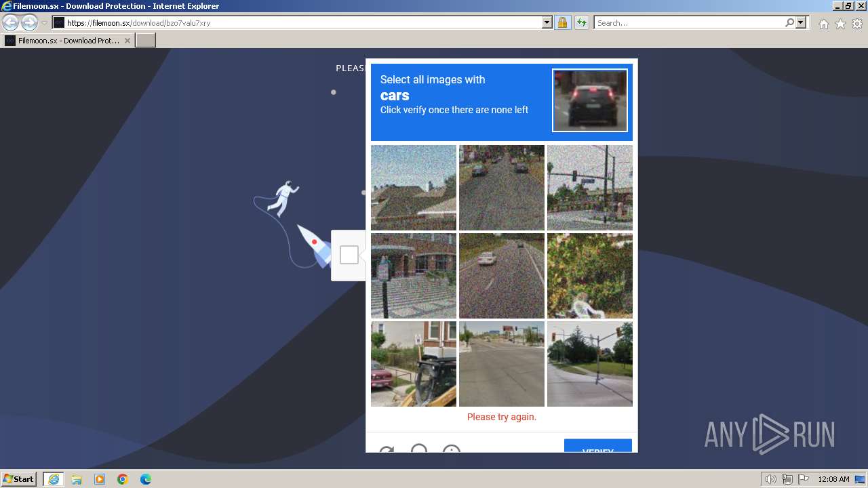Image resolution: width=868 pixels, height=488 pixels.
Task: Select the rooftop captcha tile
Action: [414, 188]
